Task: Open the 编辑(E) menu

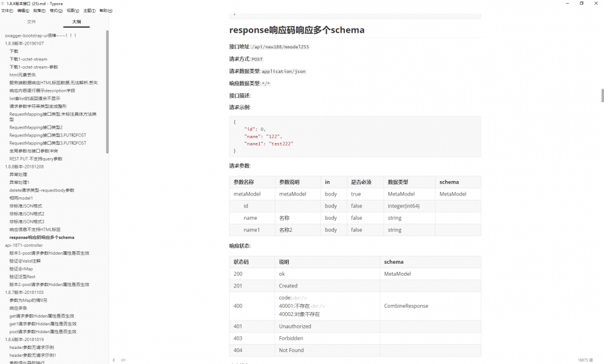Action: (x=23, y=10)
